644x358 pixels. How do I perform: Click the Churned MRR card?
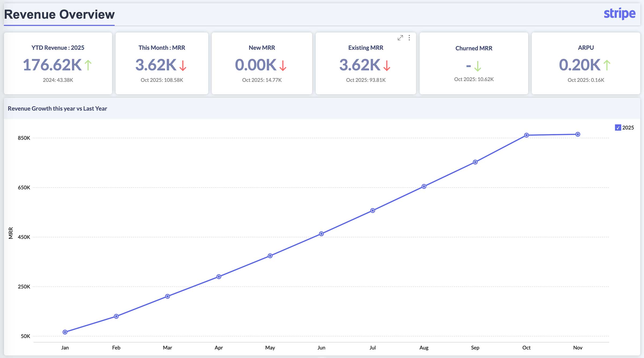pyautogui.click(x=474, y=64)
